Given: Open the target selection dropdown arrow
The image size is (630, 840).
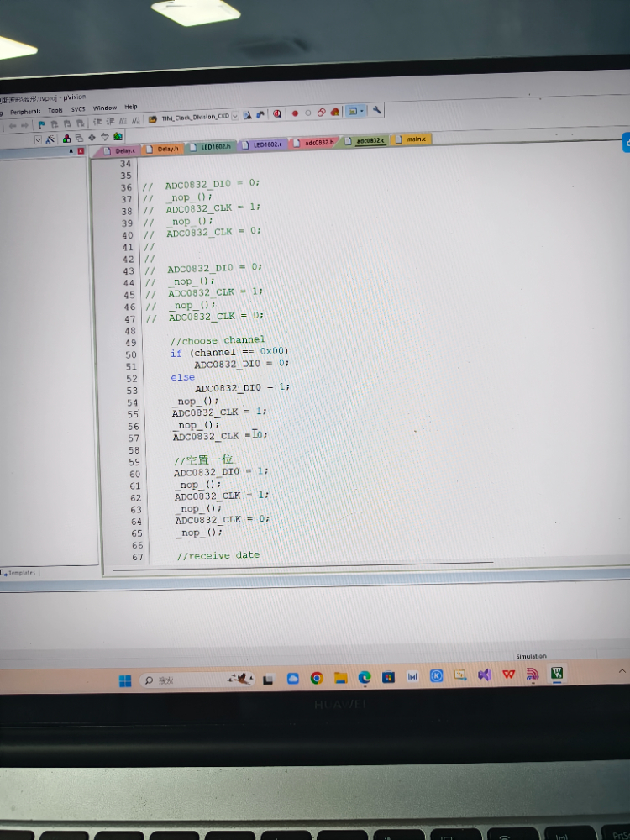Looking at the screenshot, I should (234, 117).
